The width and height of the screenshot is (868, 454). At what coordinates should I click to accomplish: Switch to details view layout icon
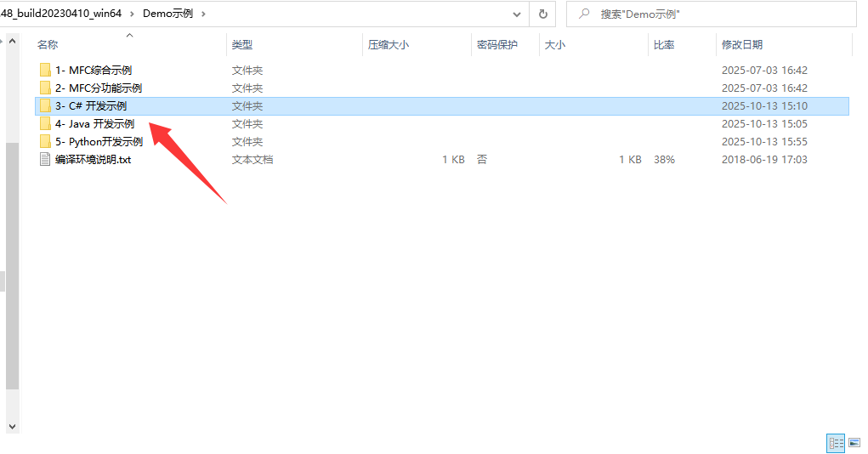835,443
